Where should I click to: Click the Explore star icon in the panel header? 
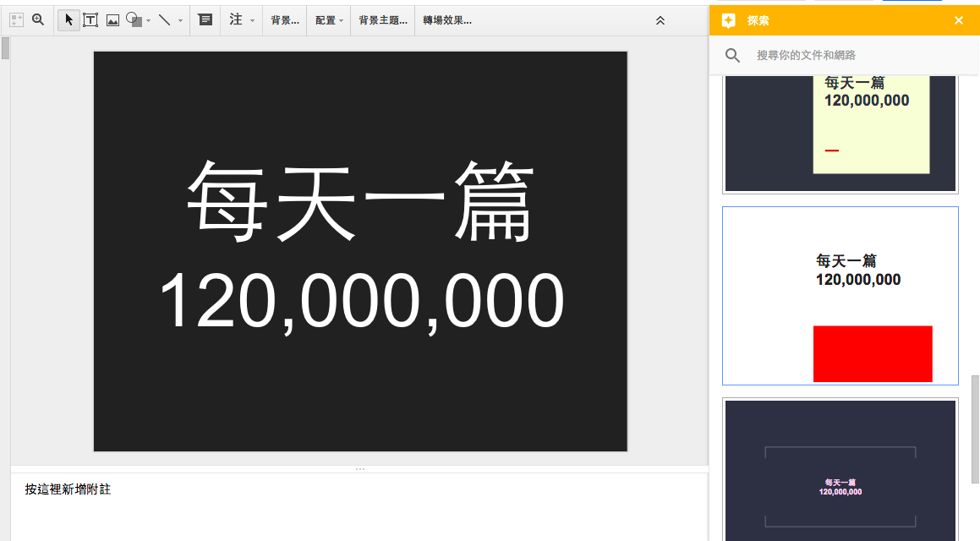point(728,20)
